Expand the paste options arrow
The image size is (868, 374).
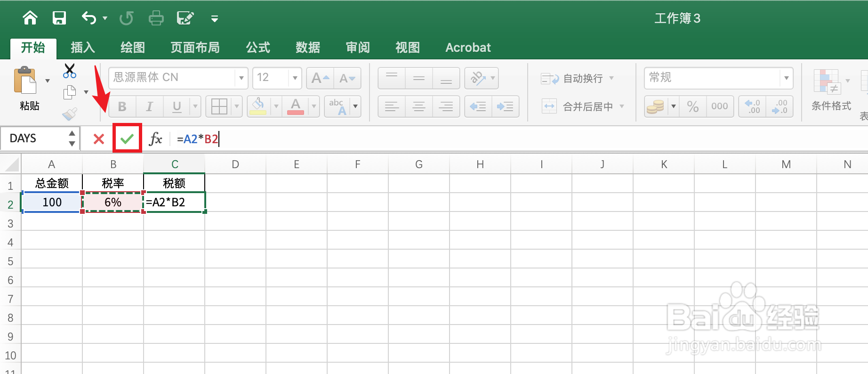click(48, 81)
